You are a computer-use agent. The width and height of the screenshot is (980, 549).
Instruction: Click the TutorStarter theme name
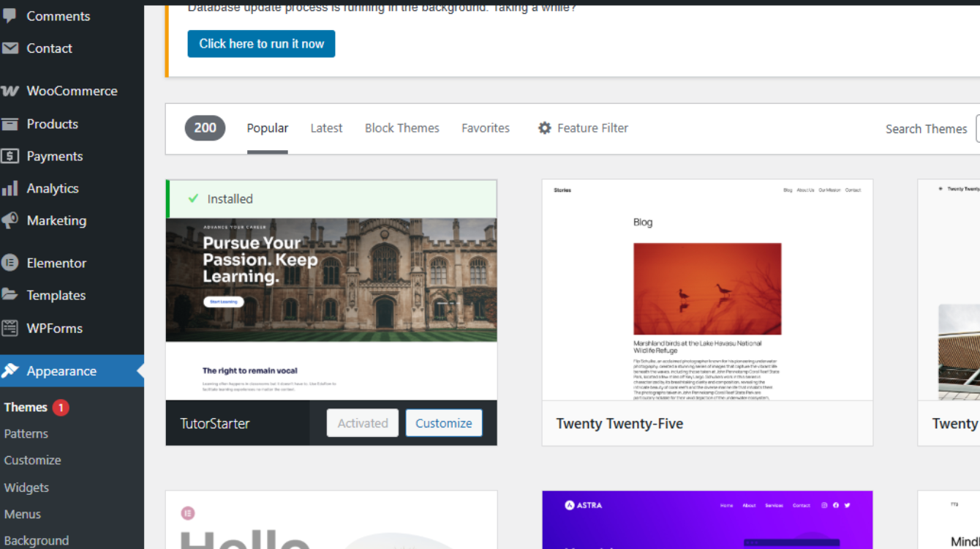[x=215, y=424]
